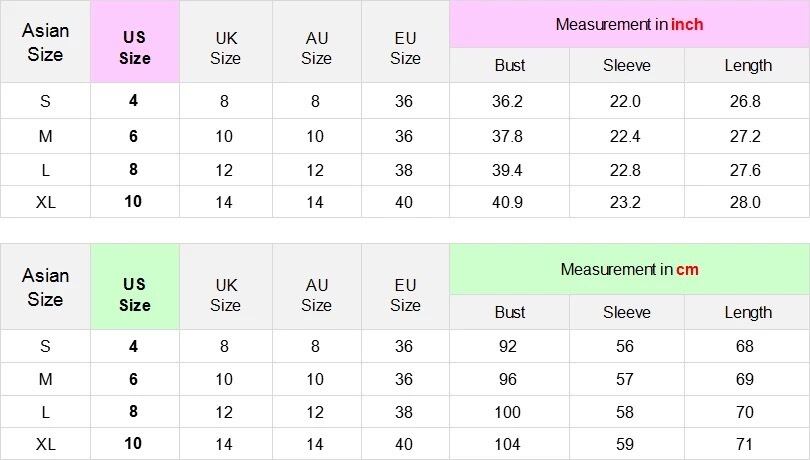Select the 'Measurement in cm' header

tap(629, 269)
